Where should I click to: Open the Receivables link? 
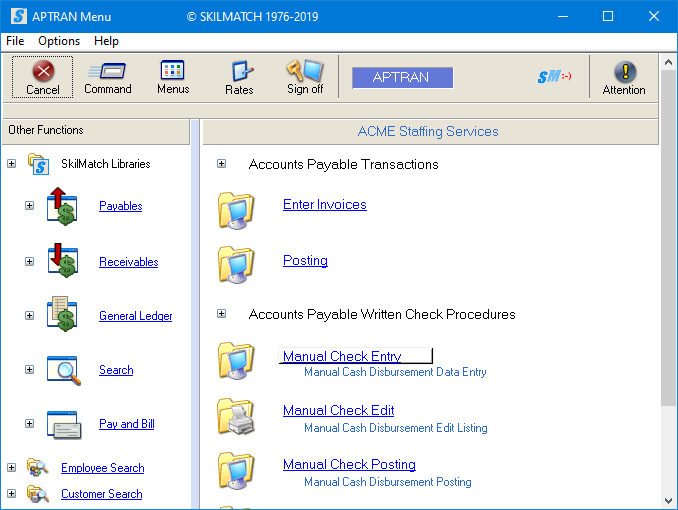point(128,262)
